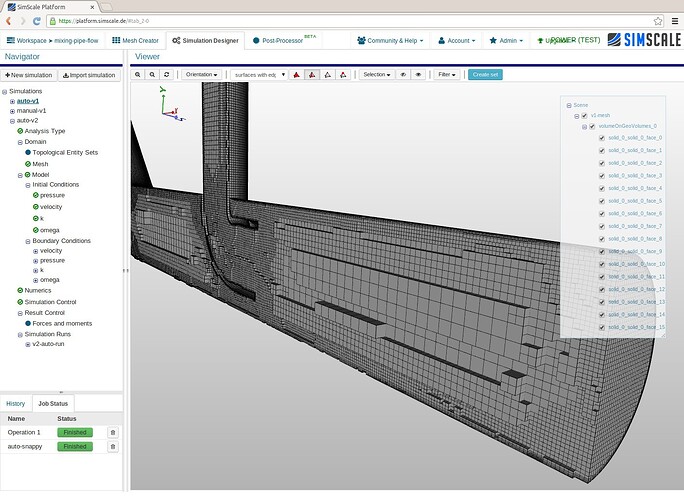Switch to the History tab

pos(16,404)
